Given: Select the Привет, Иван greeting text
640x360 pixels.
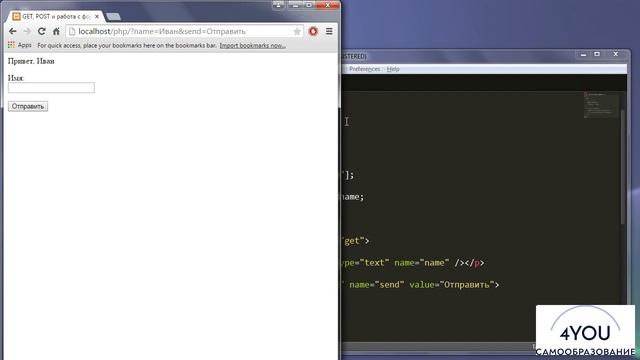Looking at the screenshot, I should [x=31, y=61].
